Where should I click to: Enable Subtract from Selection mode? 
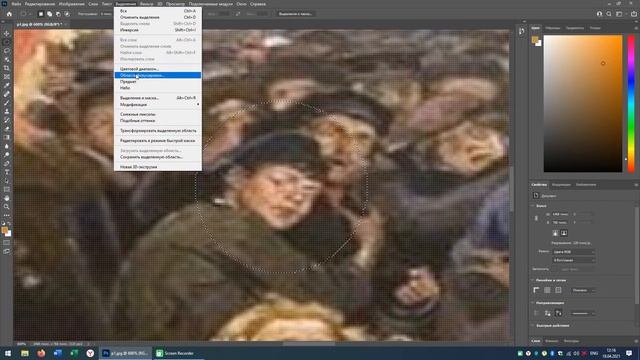(58, 14)
